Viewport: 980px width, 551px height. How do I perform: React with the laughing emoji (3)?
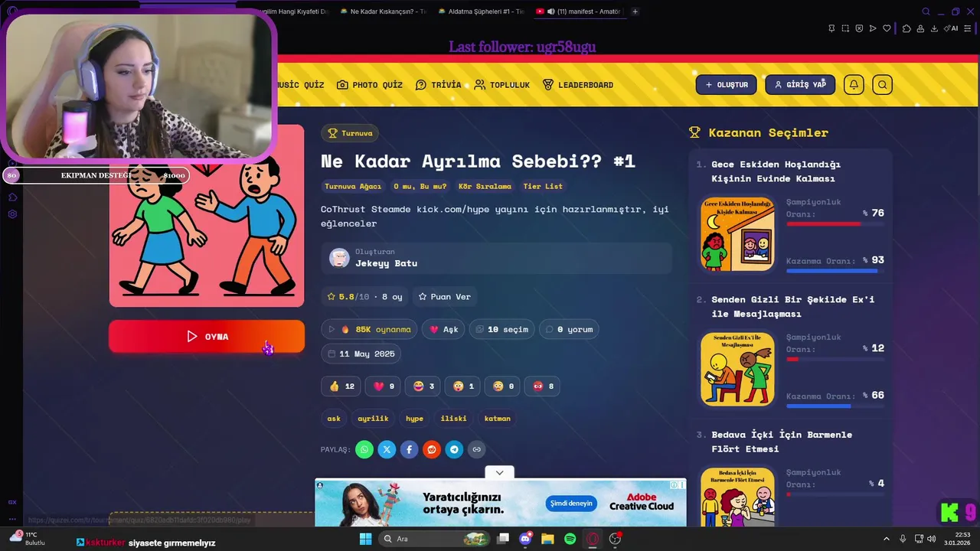click(x=423, y=386)
